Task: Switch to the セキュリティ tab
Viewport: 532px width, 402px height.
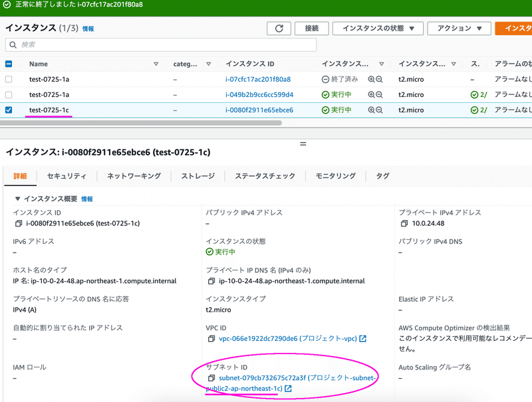Action: (x=66, y=176)
